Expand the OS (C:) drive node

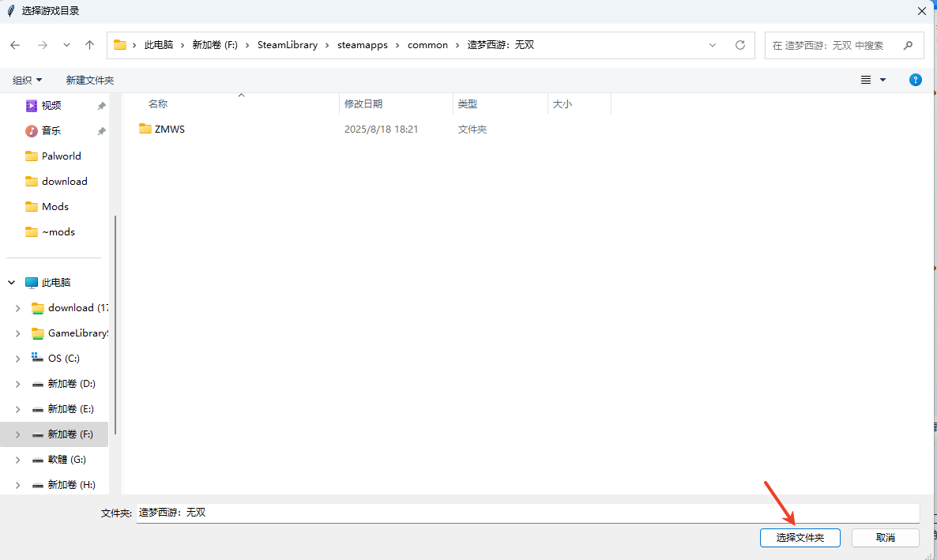point(17,358)
